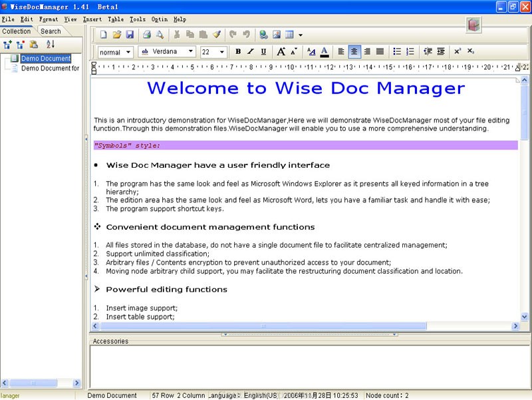This screenshot has height=400, width=532.
Task: Open the paragraph style dropdown showing normal
Action: tap(115, 52)
